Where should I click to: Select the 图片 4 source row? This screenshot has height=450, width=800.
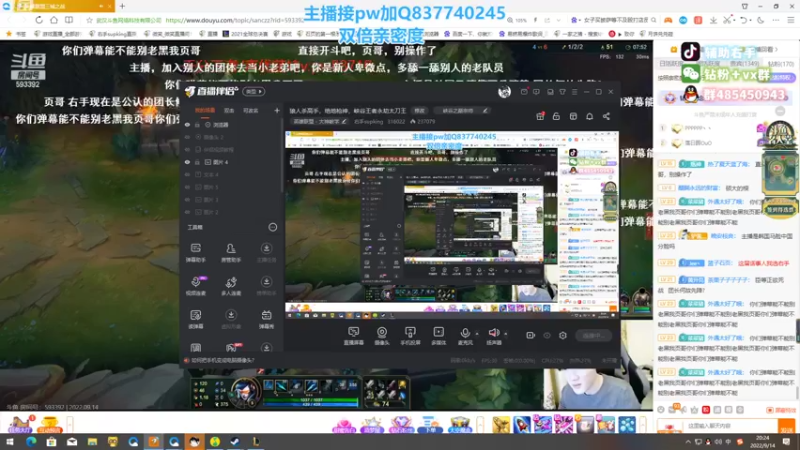click(230, 162)
